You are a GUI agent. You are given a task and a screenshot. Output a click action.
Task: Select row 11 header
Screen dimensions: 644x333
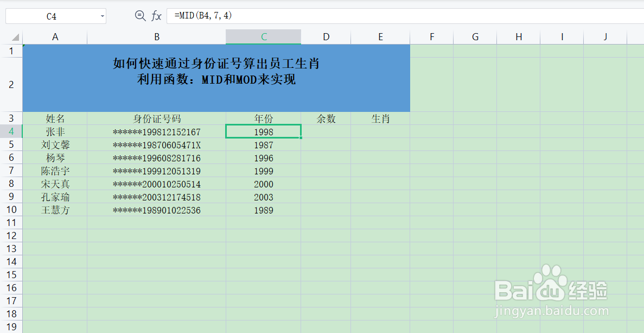[x=11, y=223]
